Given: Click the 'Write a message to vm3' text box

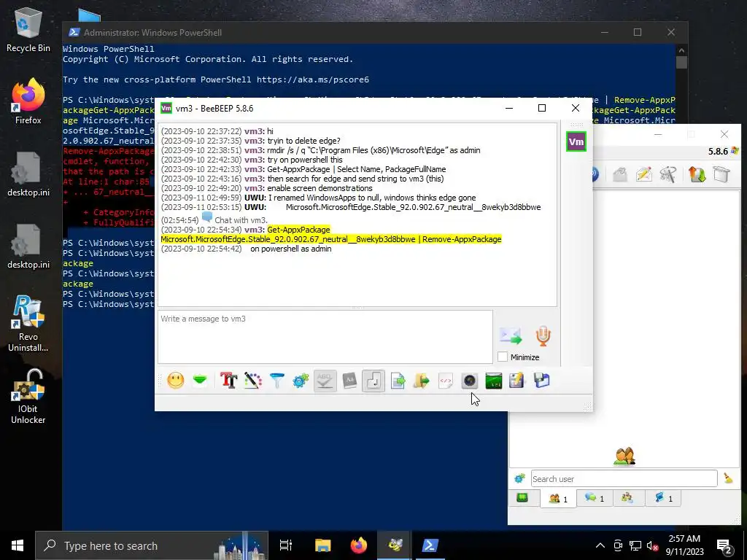Looking at the screenshot, I should tap(325, 337).
